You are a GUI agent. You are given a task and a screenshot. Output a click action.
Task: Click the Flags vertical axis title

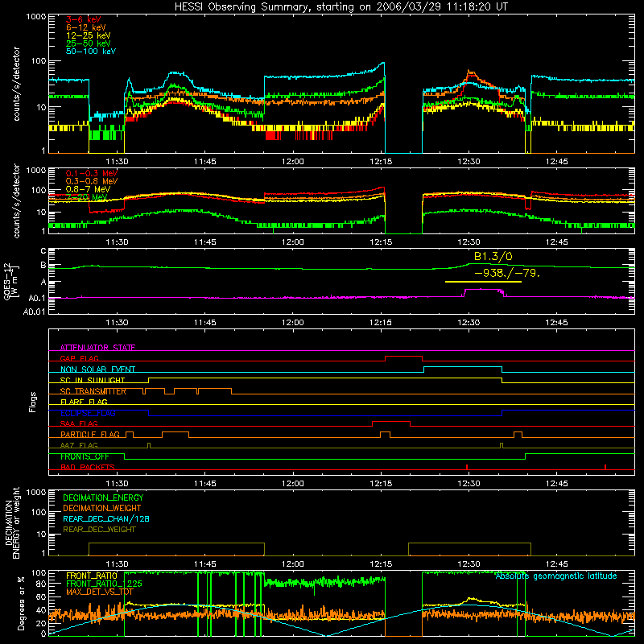pyautogui.click(x=33, y=402)
